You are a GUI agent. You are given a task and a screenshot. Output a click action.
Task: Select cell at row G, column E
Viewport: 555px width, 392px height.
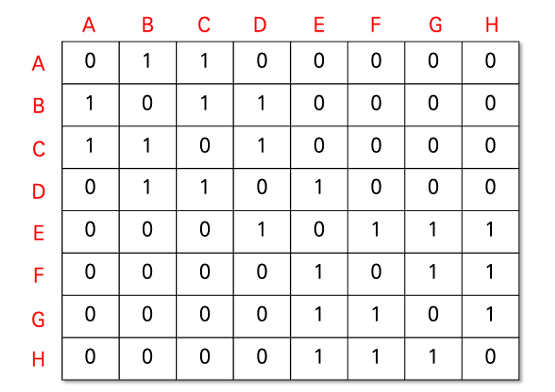point(319,316)
